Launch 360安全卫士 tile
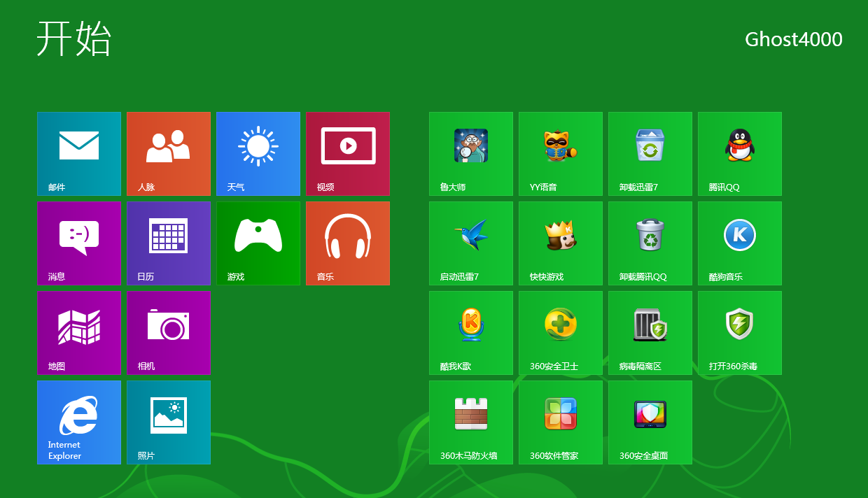This screenshot has width=868, height=498. point(561,333)
